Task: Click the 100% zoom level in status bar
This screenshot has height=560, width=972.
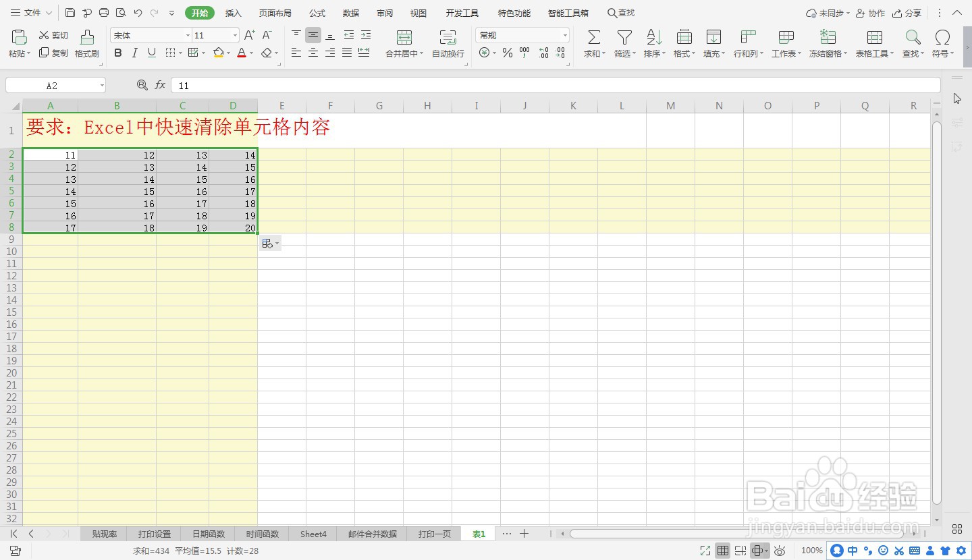Action: (x=812, y=551)
